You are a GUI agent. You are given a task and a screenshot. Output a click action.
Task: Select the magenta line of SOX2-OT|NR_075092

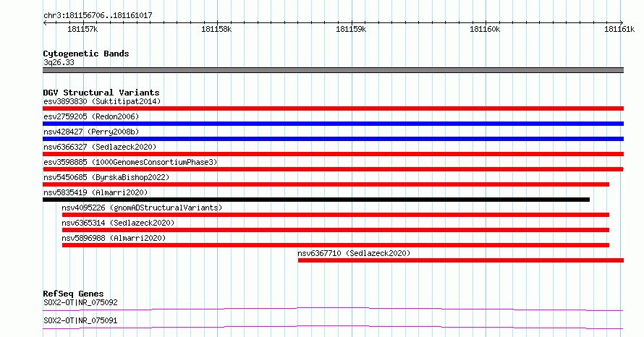333,309
